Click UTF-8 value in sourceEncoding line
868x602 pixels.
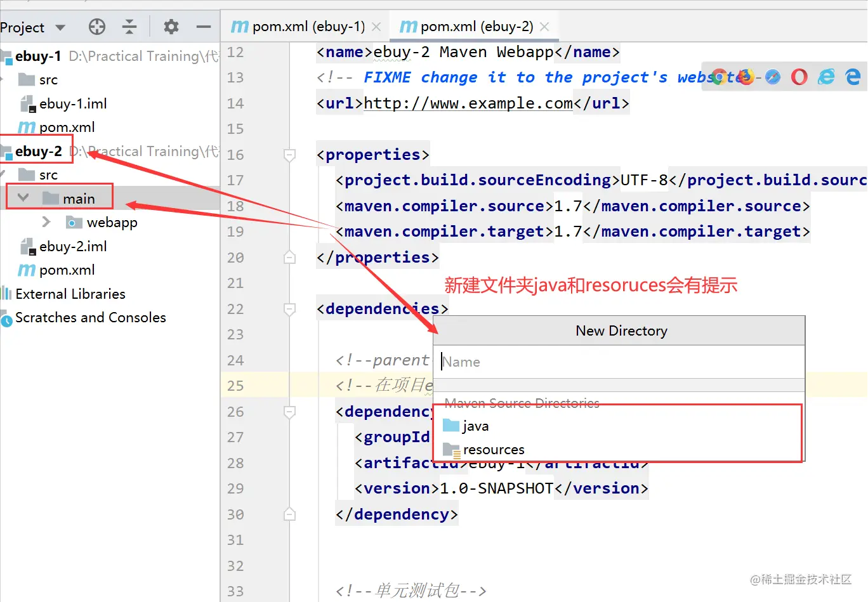(644, 180)
